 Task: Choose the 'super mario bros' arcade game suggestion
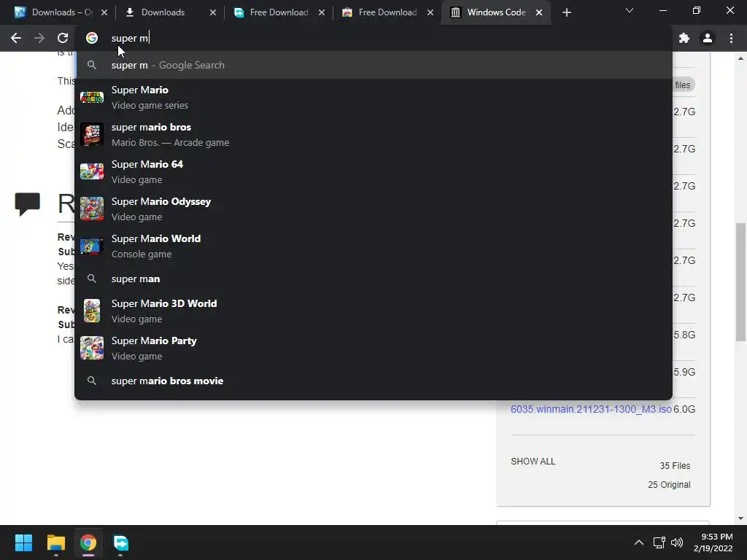coord(373,135)
